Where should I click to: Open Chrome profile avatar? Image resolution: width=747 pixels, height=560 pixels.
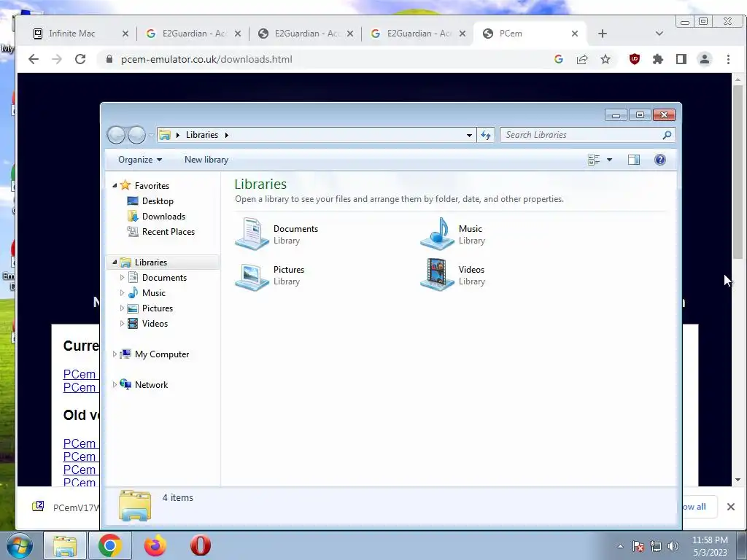[x=705, y=60]
